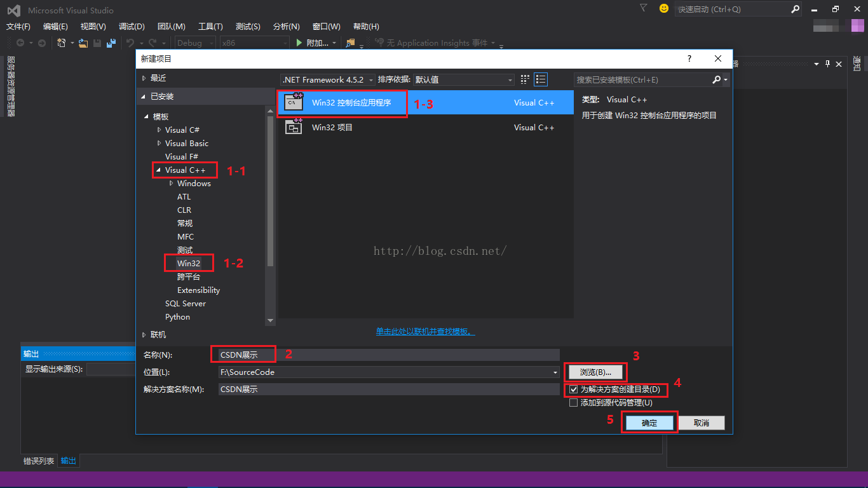Open the .NET Framework 4.5.2 dropdown
Screen dimensions: 868x488
(328, 79)
